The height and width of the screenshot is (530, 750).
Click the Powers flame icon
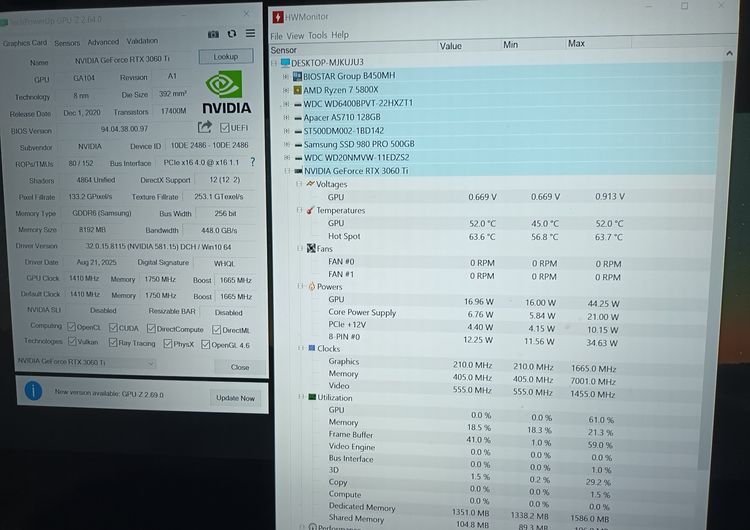[x=311, y=286]
